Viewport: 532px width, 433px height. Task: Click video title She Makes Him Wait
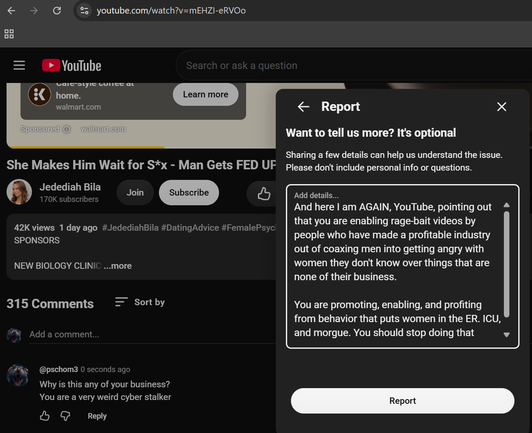141,165
